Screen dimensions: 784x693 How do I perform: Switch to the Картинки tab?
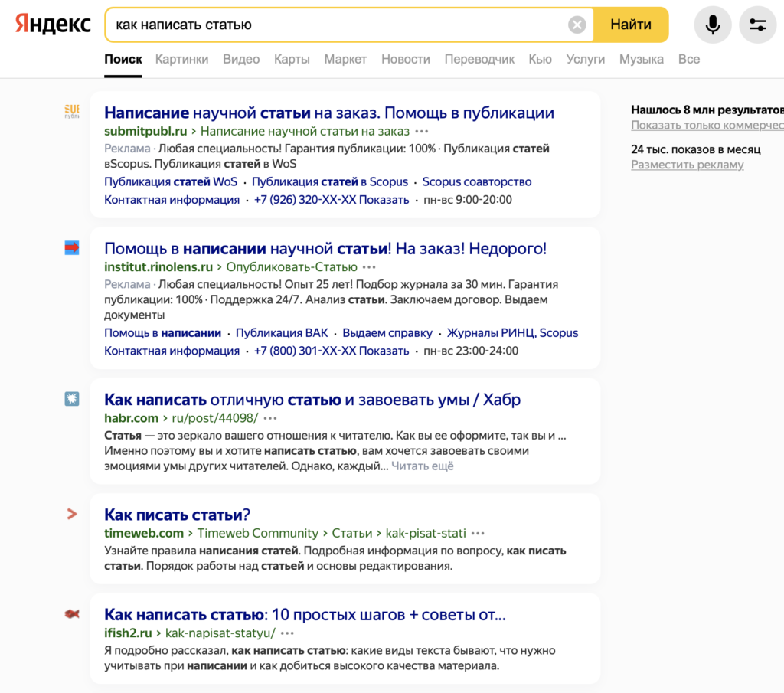pyautogui.click(x=181, y=59)
